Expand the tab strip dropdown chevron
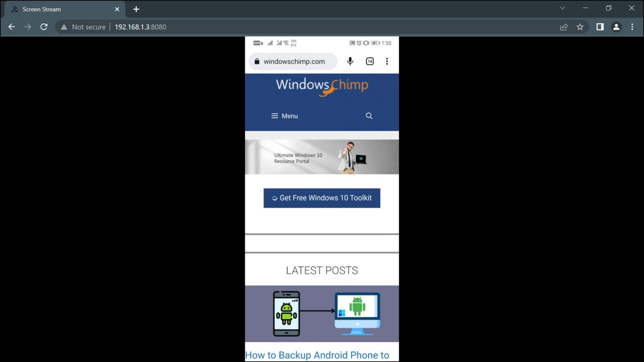Image resolution: width=644 pixels, height=362 pixels. point(562,8)
